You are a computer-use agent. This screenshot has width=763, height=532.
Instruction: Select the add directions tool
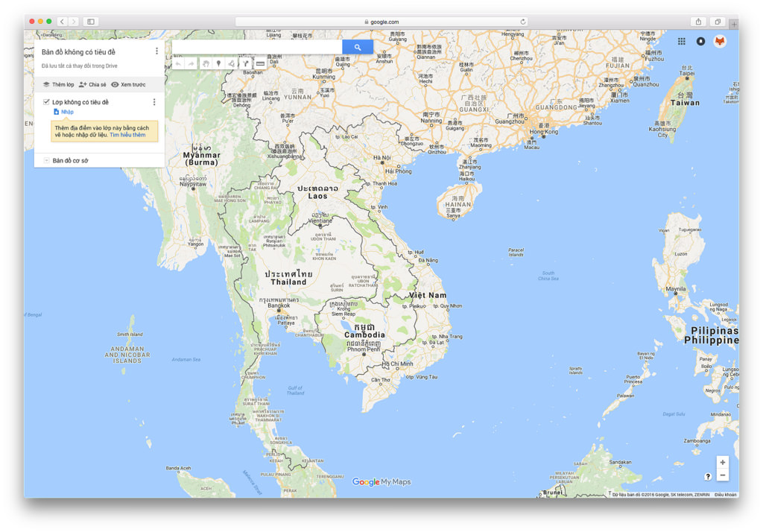pyautogui.click(x=246, y=63)
